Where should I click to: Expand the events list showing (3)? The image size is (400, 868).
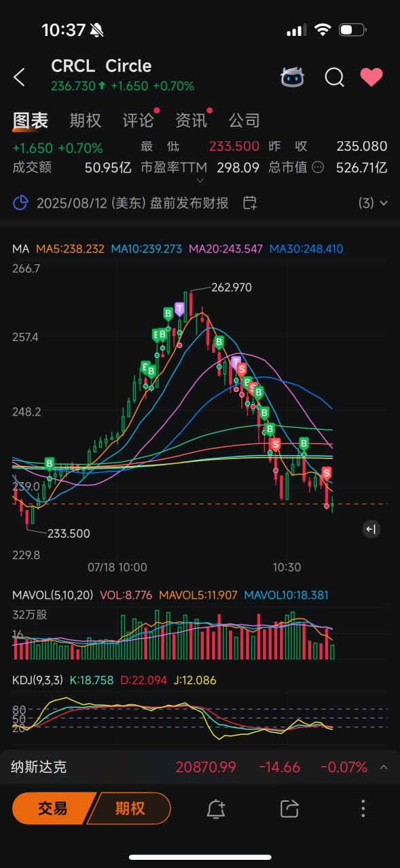(x=373, y=202)
